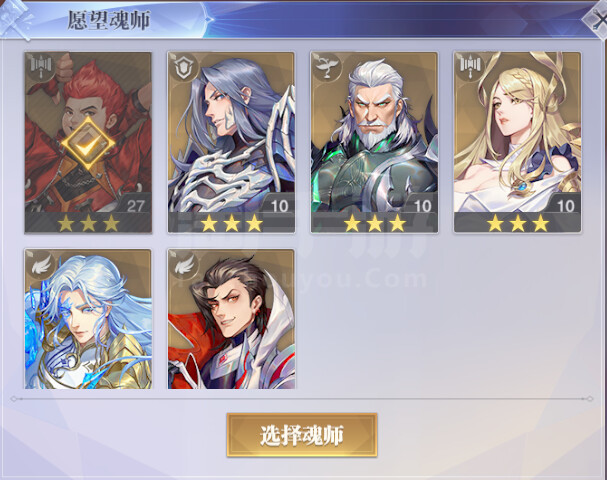This screenshot has height=480, width=607.
Task: Click the 选择魂师 confirm button
Action: (302, 435)
